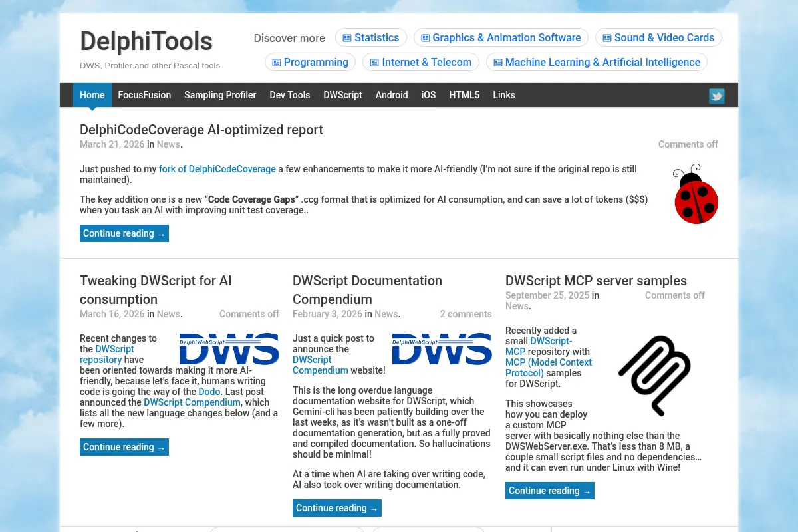Open the Statistics discover link

point(371,38)
